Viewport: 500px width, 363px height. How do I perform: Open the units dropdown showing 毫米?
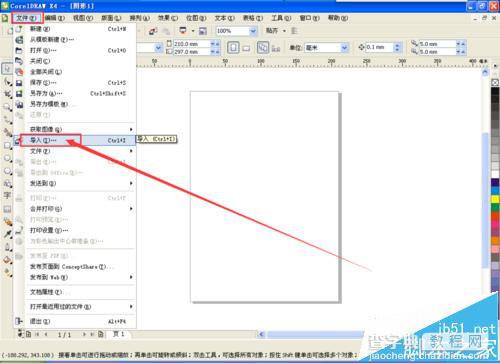pyautogui.click(x=344, y=48)
